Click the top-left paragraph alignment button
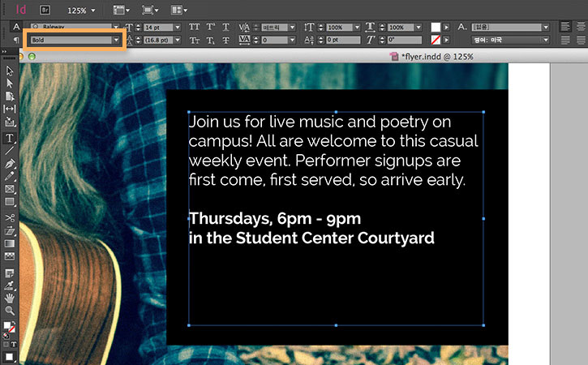This screenshot has width=588, height=365. (565, 27)
